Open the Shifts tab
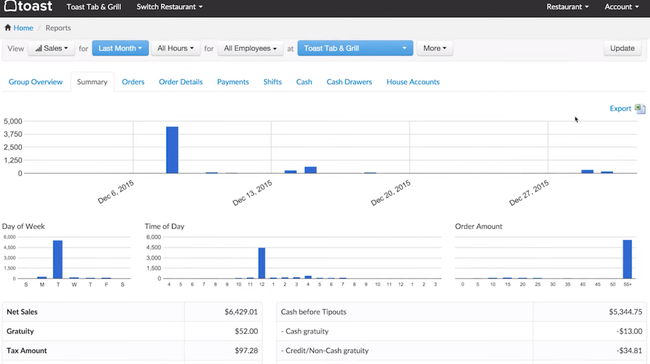This screenshot has height=364, width=650. point(272,82)
